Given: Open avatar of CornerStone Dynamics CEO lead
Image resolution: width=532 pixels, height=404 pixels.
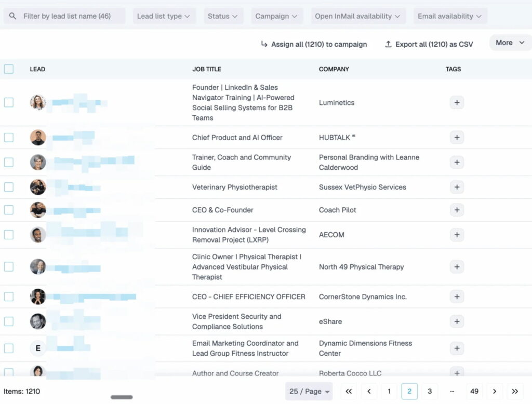Looking at the screenshot, I should click(x=37, y=297).
